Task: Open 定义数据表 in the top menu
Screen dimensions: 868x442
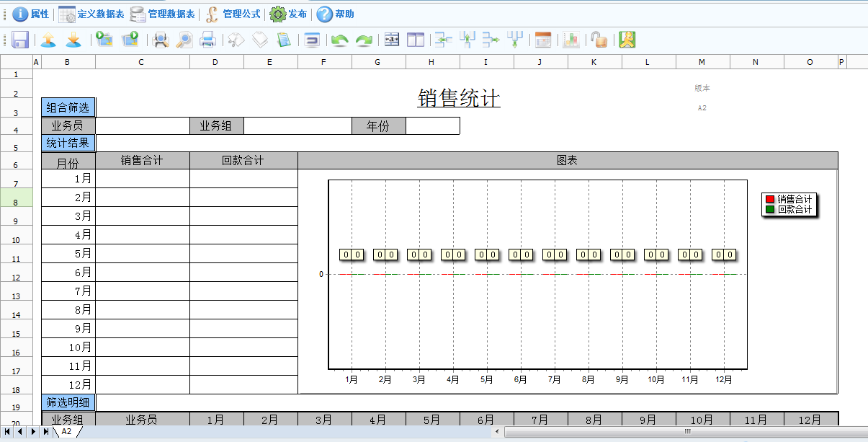Action: pos(91,14)
